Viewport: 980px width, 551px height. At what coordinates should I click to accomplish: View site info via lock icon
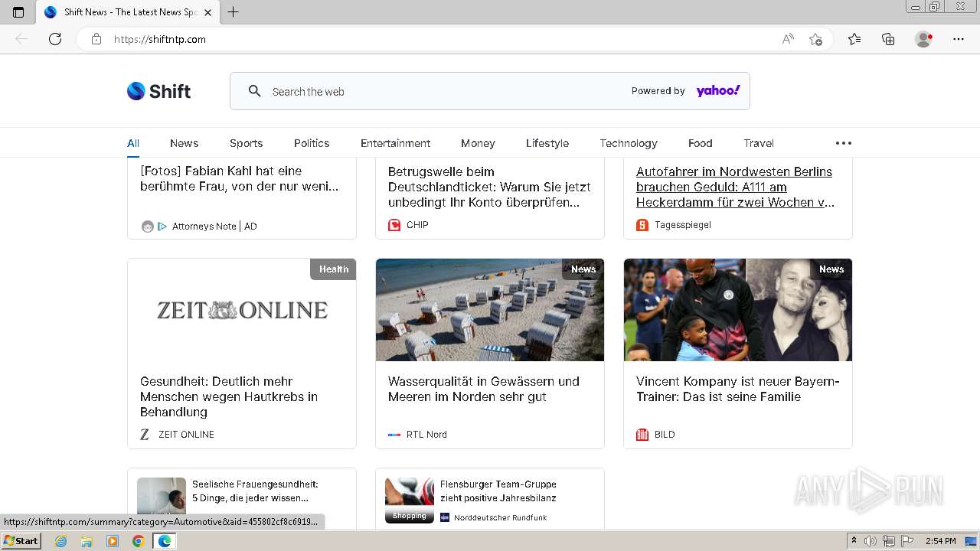(x=96, y=39)
